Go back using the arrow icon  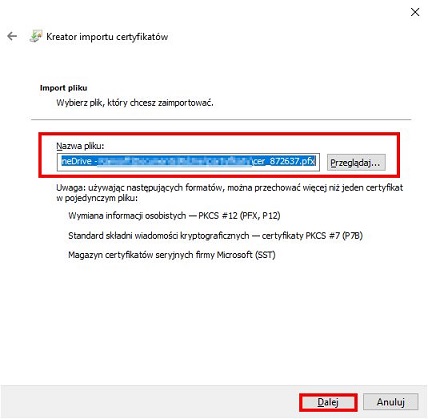pos(12,36)
